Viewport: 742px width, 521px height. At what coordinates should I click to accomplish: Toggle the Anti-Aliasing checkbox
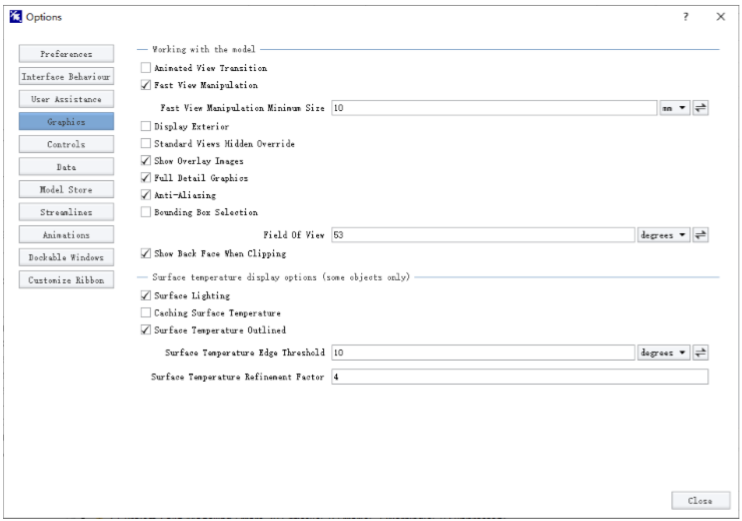tap(146, 195)
